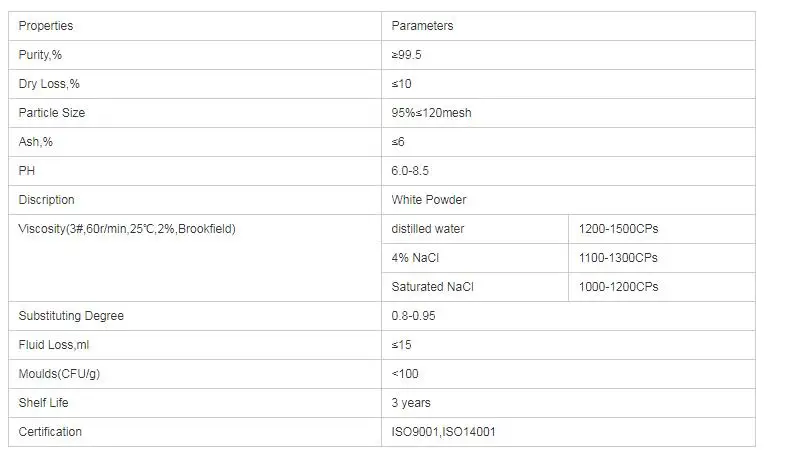800x460 pixels.
Task: Click the distilled water cell
Action: click(428, 229)
